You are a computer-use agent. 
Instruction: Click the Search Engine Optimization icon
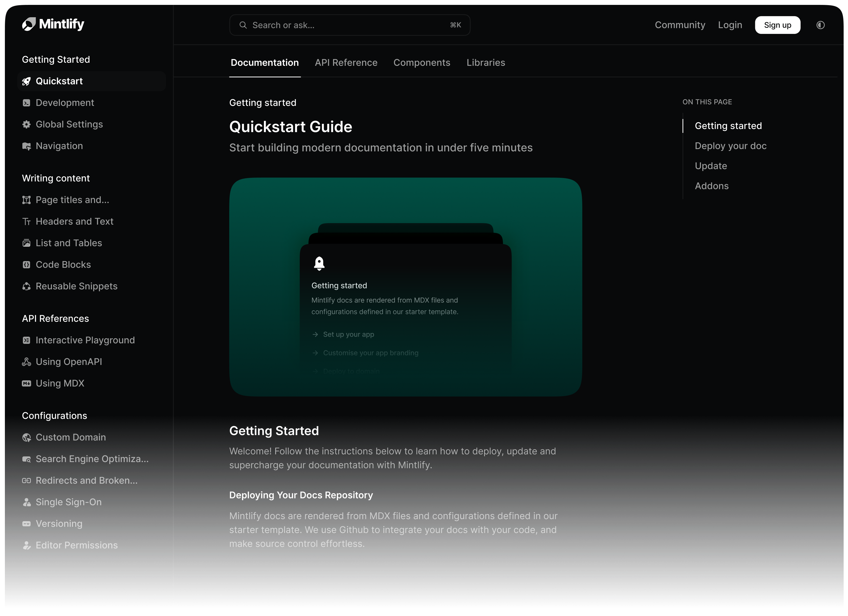[x=26, y=459]
